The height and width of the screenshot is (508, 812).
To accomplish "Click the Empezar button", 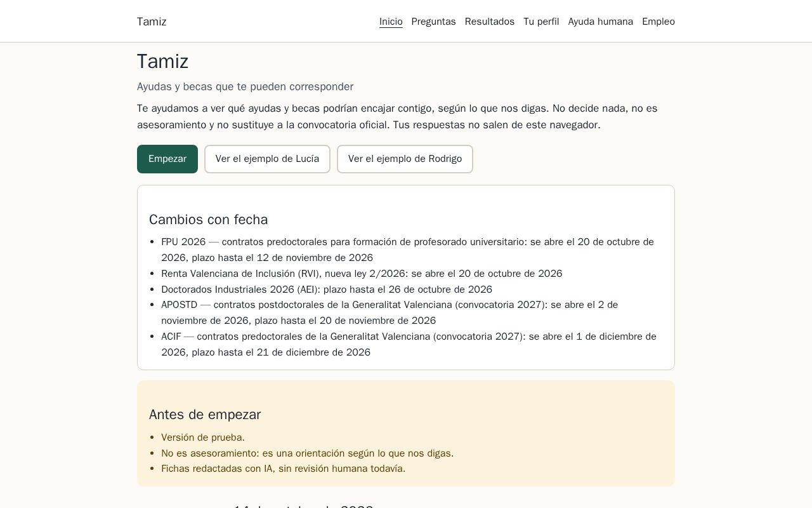I will (167, 159).
